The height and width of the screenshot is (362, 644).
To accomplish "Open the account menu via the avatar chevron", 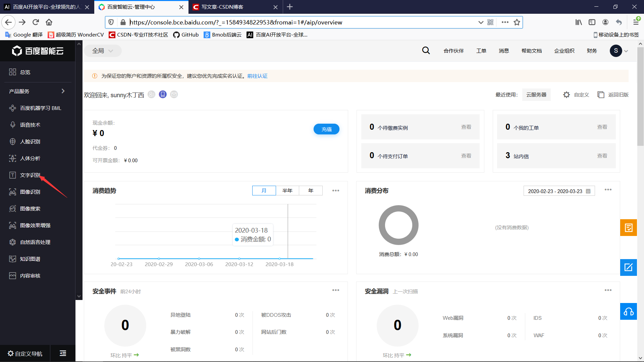I will click(626, 51).
